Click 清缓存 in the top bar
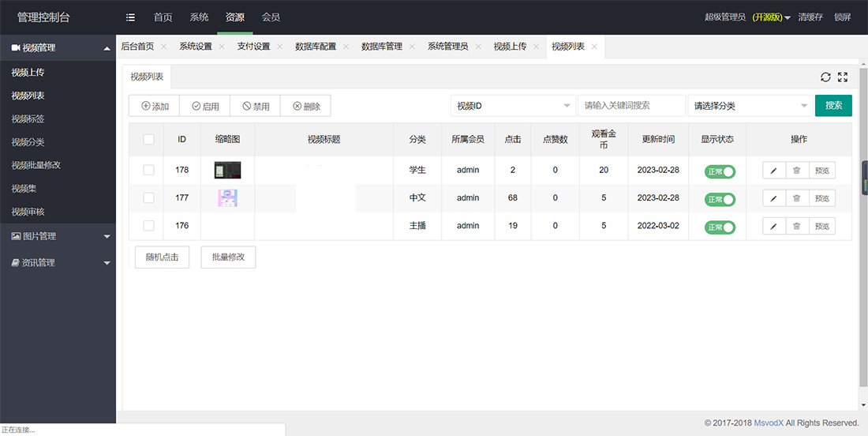This screenshot has height=436, width=868. pyautogui.click(x=810, y=17)
